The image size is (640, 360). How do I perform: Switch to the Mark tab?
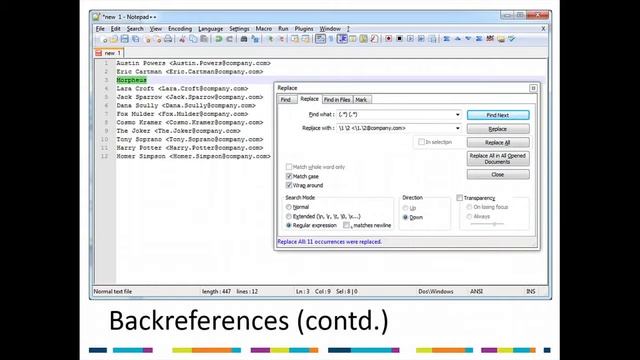pos(361,100)
